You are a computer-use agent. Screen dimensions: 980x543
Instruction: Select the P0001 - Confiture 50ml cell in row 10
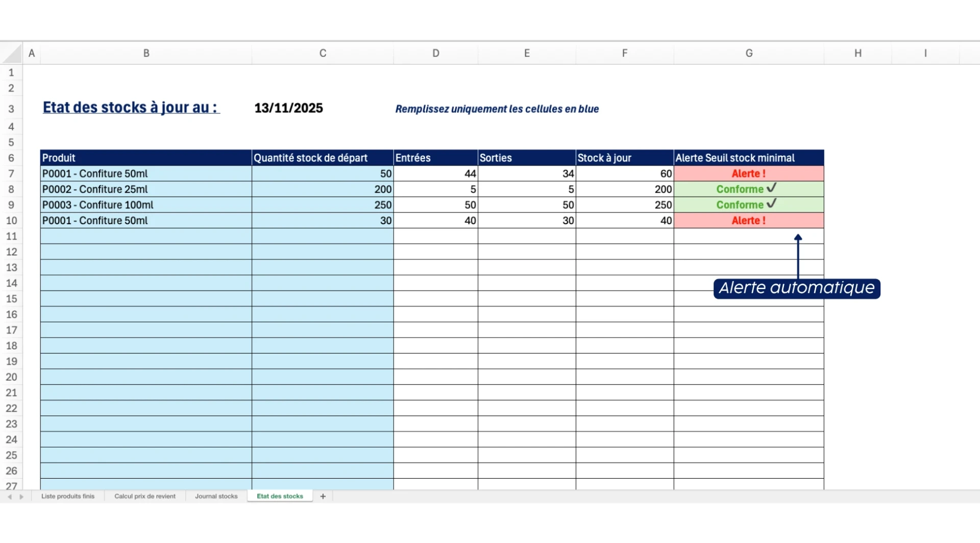[146, 221]
